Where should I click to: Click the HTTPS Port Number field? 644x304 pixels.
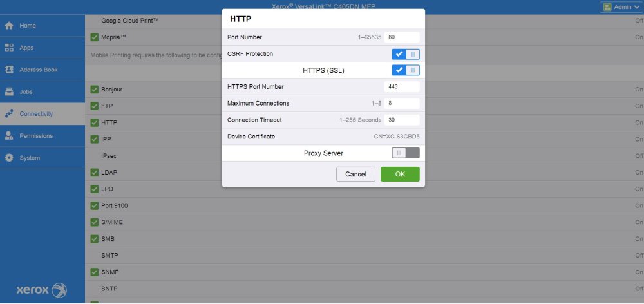[x=402, y=87]
